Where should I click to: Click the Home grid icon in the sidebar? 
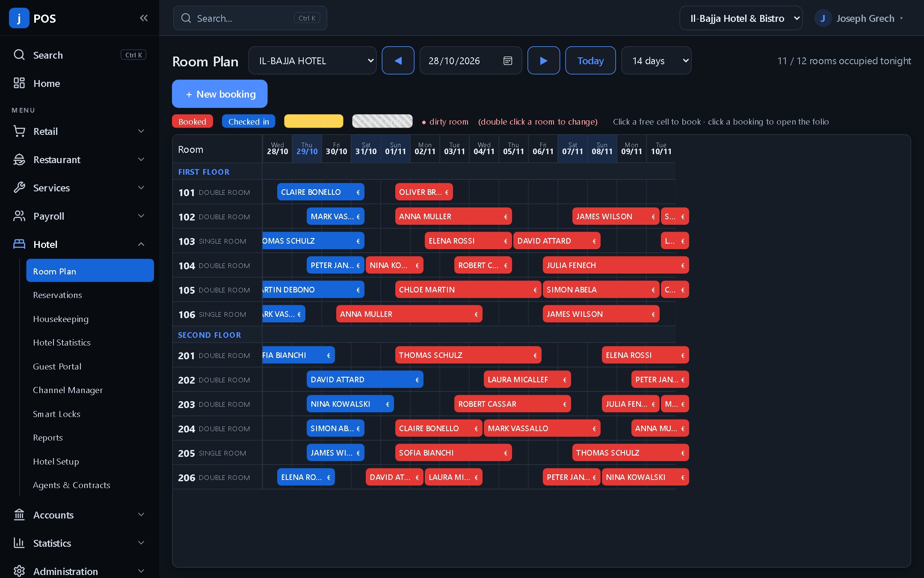tap(19, 83)
